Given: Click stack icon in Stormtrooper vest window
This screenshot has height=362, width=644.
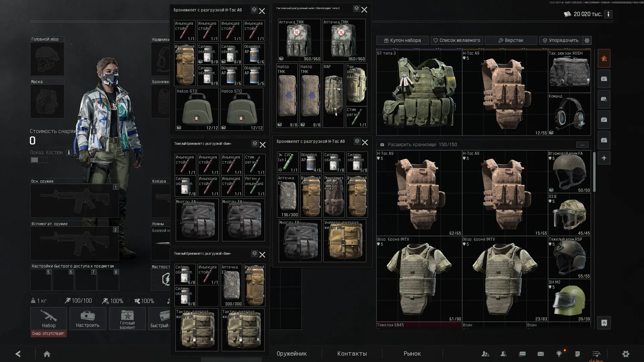Looking at the screenshot, I should click(x=357, y=8).
